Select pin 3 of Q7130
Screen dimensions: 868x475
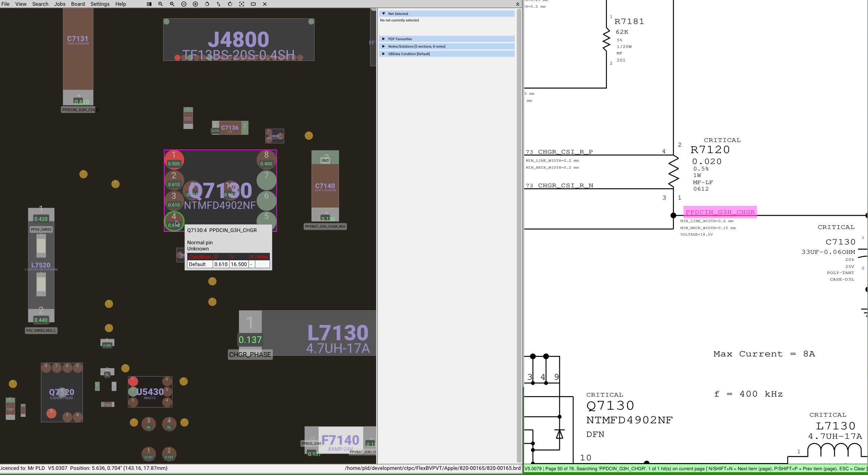click(174, 200)
